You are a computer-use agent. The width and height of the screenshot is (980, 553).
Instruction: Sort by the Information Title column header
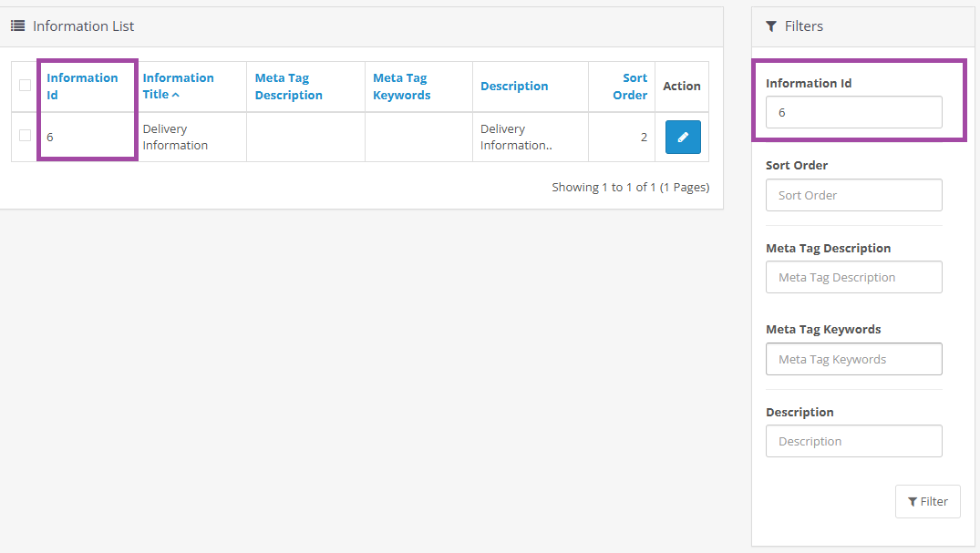click(178, 78)
